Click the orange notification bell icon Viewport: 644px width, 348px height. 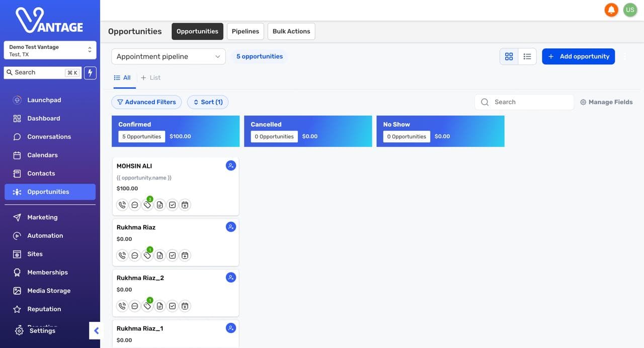(x=611, y=10)
